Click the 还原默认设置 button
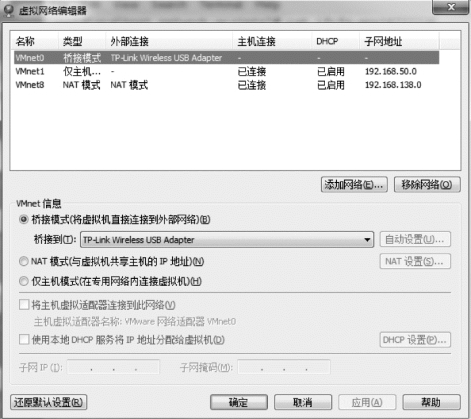Viewport: 471px width, 419px height. [49, 402]
